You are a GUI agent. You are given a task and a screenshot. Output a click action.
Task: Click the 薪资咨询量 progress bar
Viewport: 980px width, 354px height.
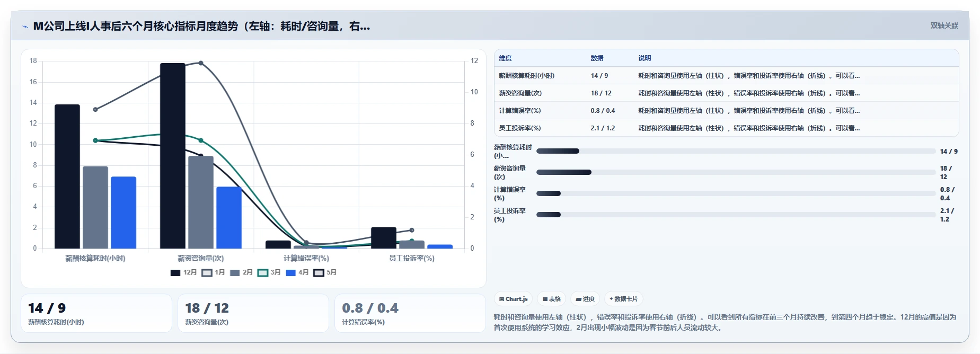pyautogui.click(x=736, y=172)
